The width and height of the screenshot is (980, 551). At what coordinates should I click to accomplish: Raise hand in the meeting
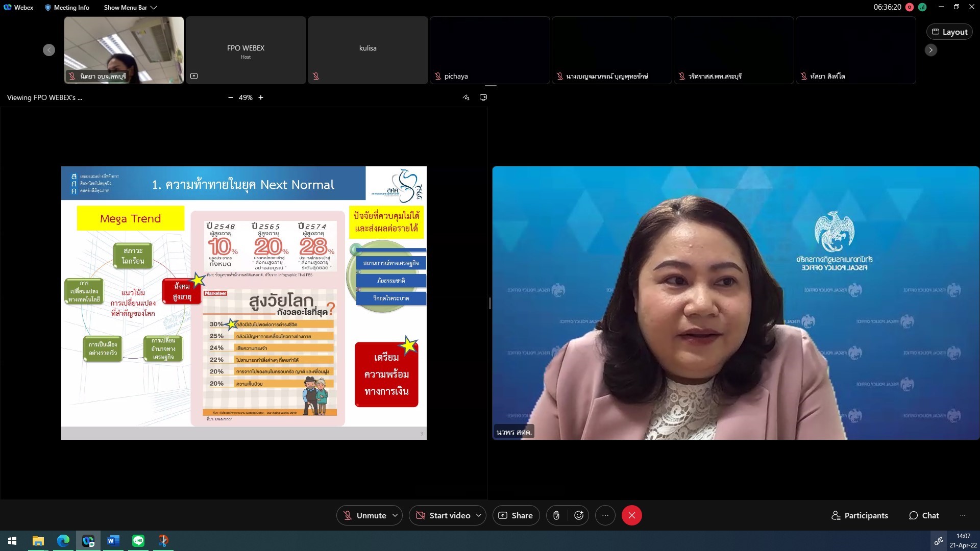point(556,515)
